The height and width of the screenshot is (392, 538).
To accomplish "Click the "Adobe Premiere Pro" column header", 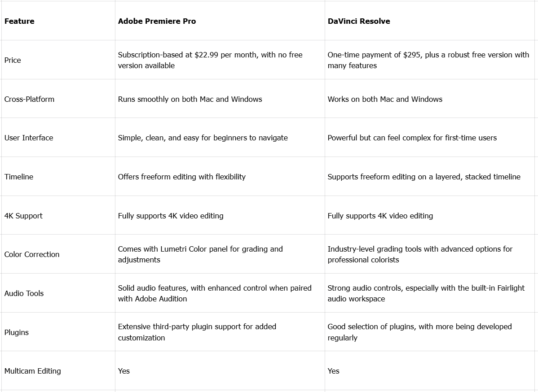I will (157, 21).
